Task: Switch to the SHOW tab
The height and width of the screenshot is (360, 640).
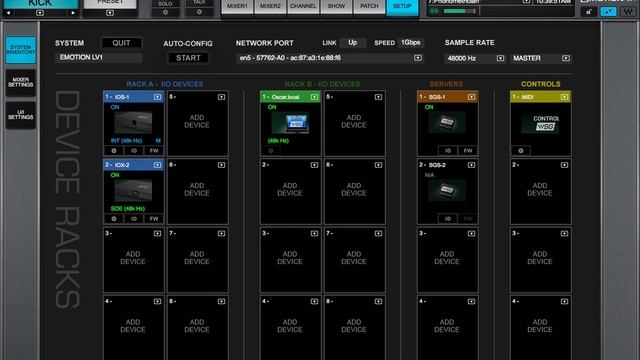Action: click(336, 6)
